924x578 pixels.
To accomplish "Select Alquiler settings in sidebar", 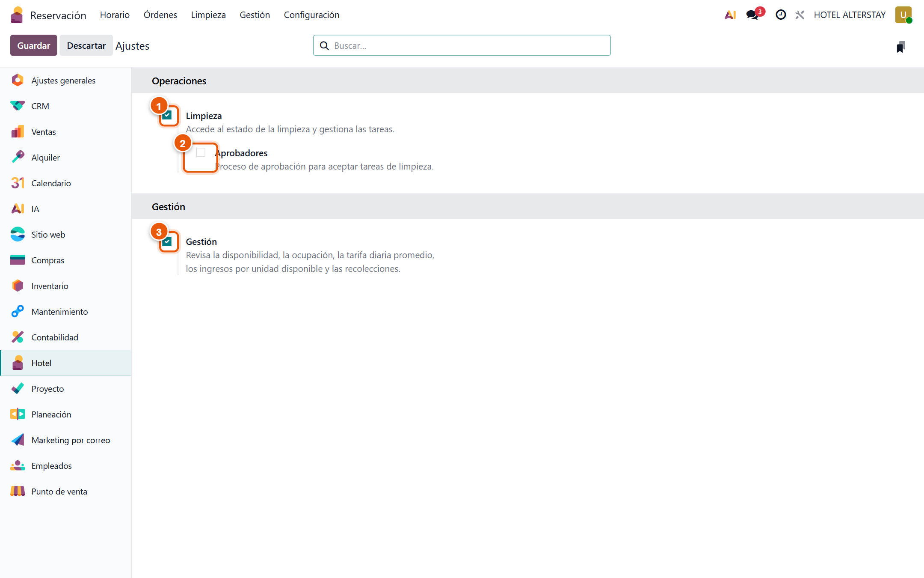I will [x=65, y=158].
